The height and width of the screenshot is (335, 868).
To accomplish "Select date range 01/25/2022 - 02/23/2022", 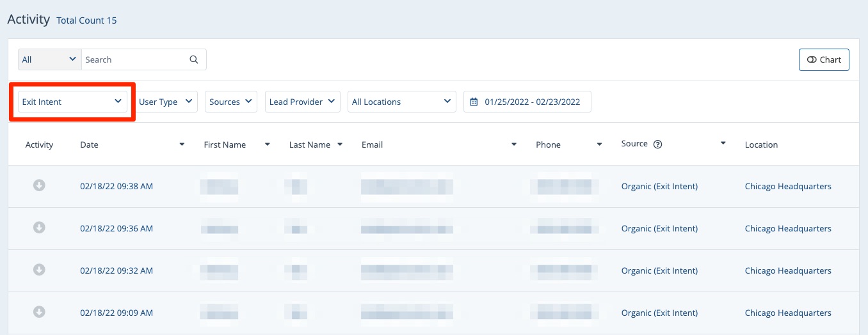I will [532, 102].
